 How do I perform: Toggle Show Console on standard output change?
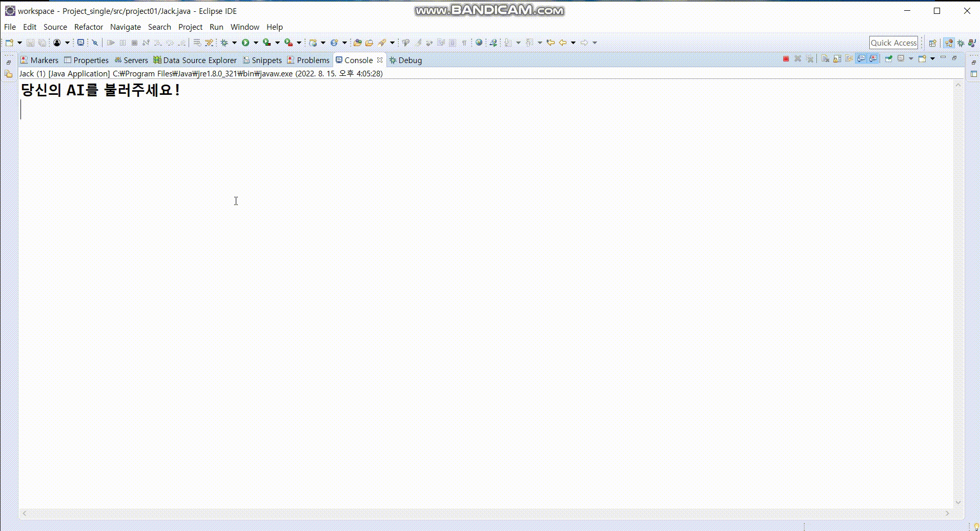pos(861,59)
